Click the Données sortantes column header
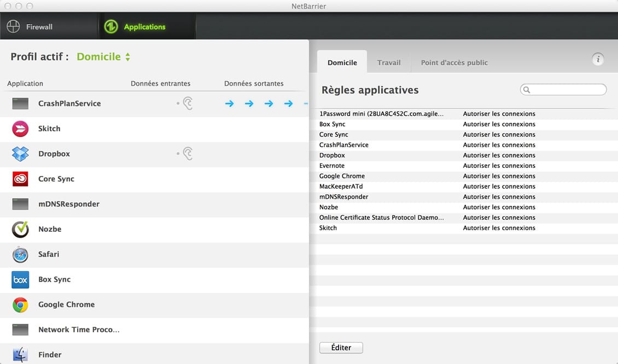Viewport: 618px width, 364px height. (254, 84)
